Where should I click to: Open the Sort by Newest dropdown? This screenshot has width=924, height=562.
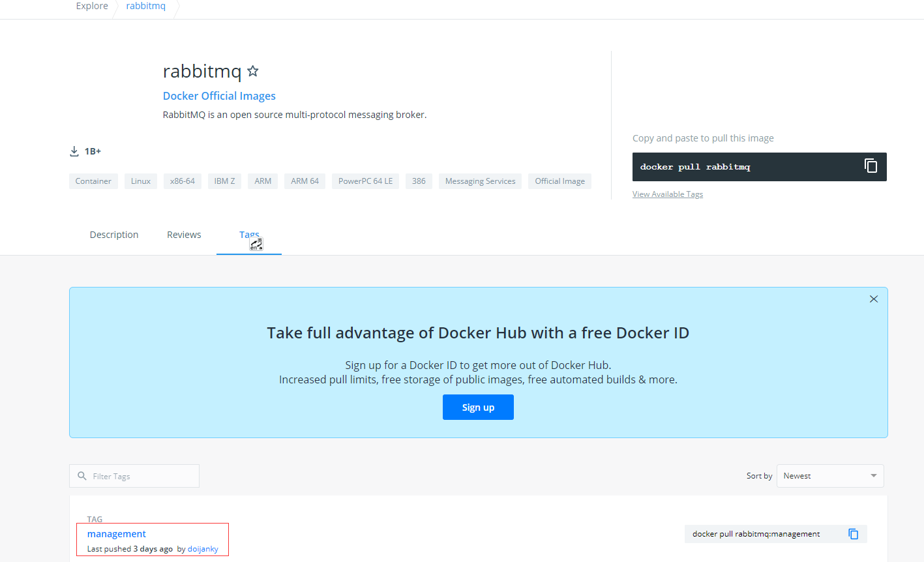[830, 476]
